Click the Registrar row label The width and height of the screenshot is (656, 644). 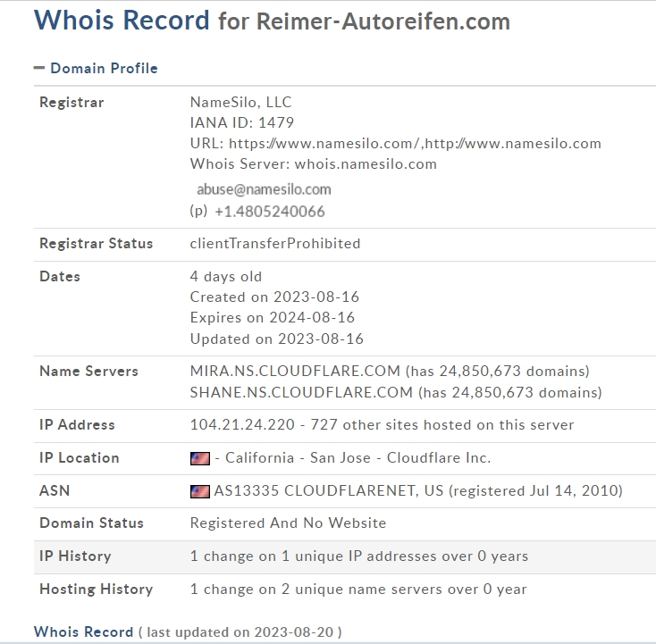pos(71,102)
